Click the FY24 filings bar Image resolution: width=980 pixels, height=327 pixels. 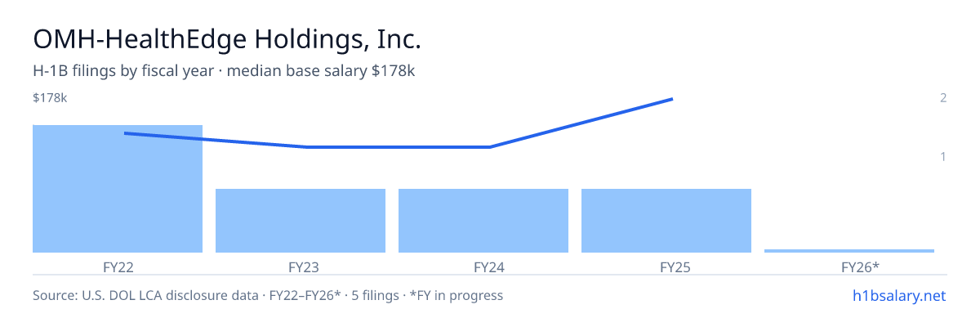(x=483, y=221)
